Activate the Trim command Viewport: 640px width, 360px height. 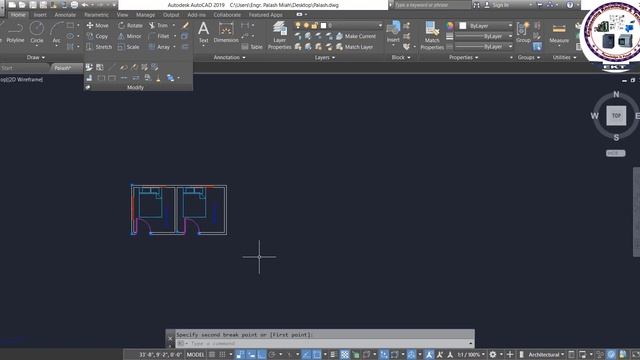pos(158,25)
